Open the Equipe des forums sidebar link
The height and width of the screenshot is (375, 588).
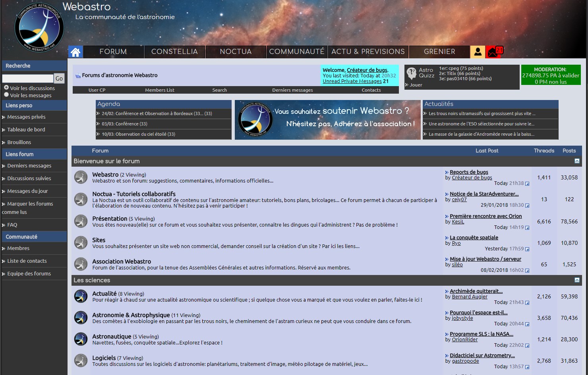click(x=29, y=274)
